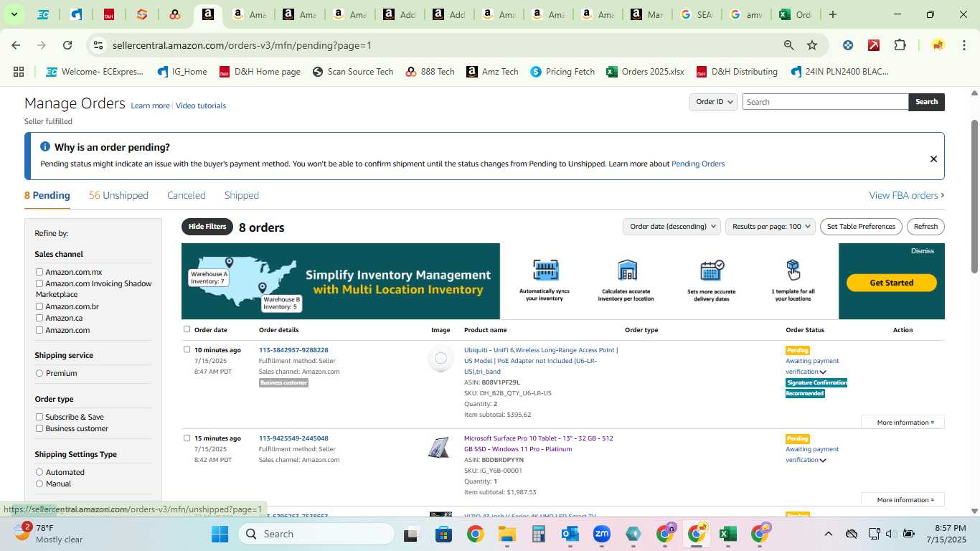
Task: Open the Results per page dropdown
Action: pyautogui.click(x=771, y=227)
